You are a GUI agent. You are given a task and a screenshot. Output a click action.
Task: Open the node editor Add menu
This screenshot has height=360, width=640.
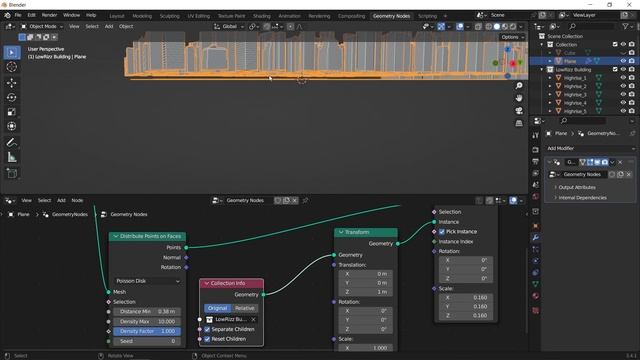tap(61, 200)
